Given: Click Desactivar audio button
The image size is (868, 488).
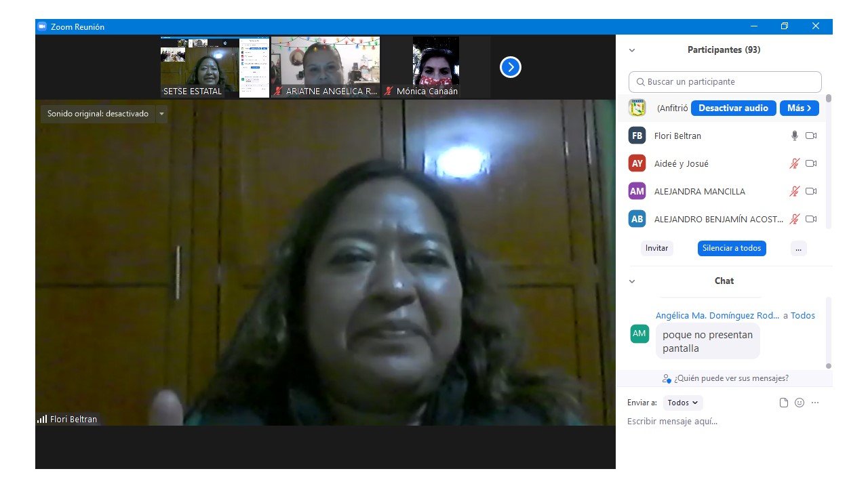Looking at the screenshot, I should click(x=733, y=108).
